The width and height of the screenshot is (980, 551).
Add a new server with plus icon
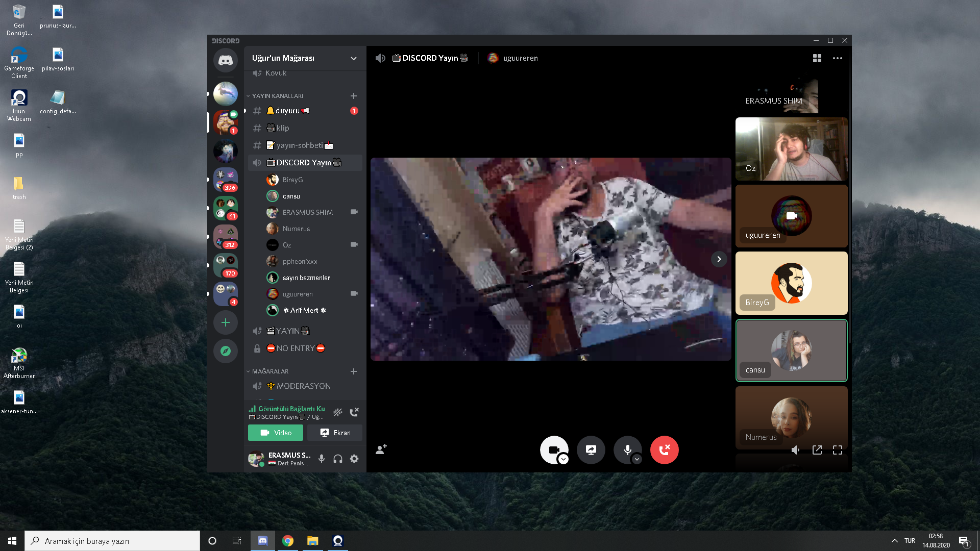[226, 322]
